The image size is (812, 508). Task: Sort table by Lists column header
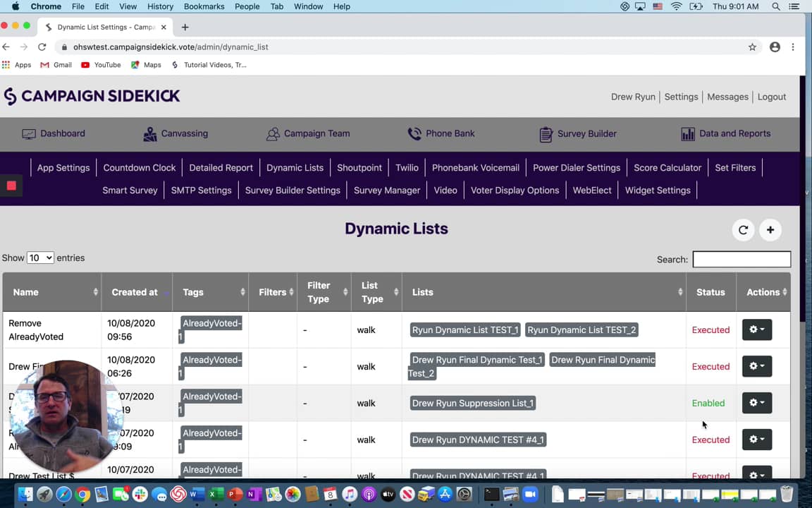pyautogui.click(x=423, y=292)
